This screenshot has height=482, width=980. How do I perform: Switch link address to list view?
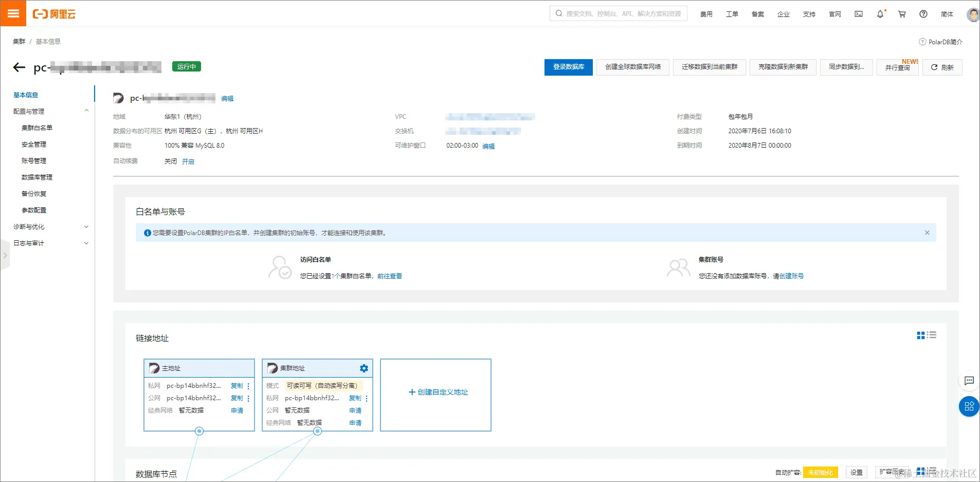[x=932, y=335]
